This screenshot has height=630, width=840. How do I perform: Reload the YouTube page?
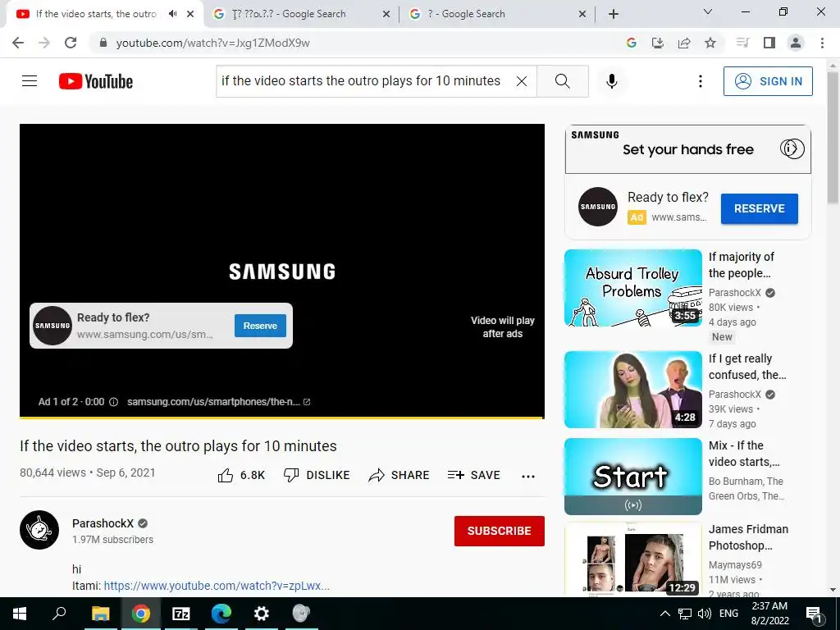(71, 43)
